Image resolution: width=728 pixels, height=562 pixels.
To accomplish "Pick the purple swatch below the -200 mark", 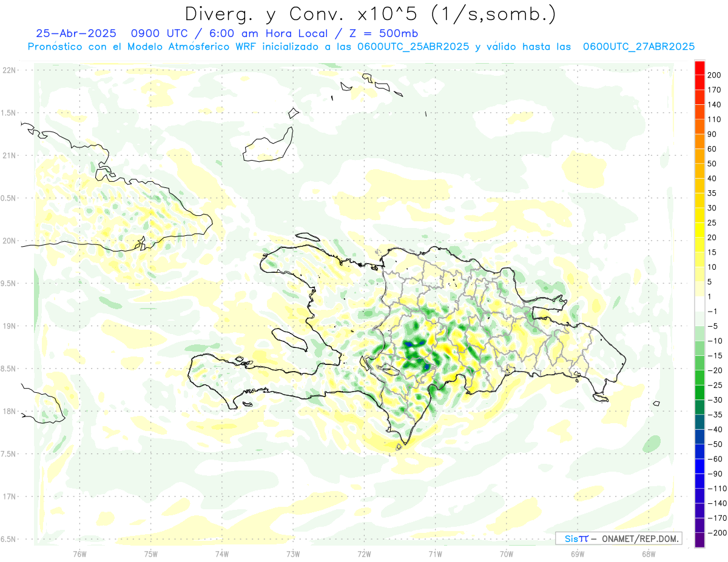I will 699,540.
